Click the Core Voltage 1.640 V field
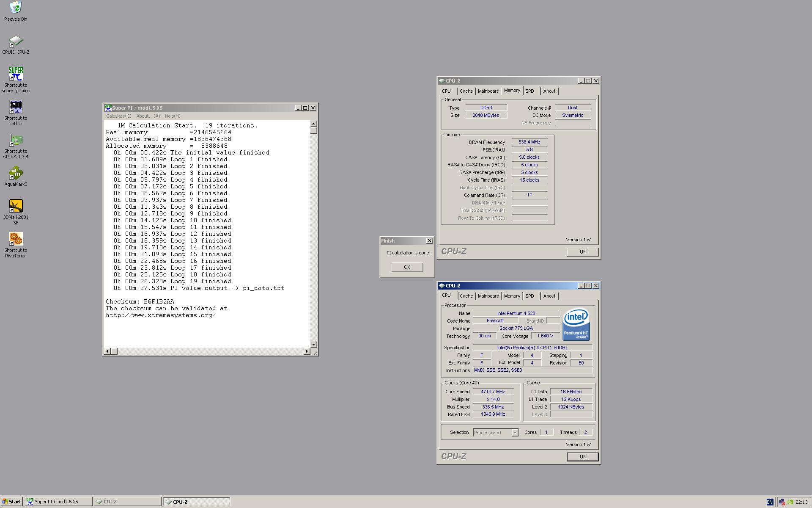 (545, 336)
